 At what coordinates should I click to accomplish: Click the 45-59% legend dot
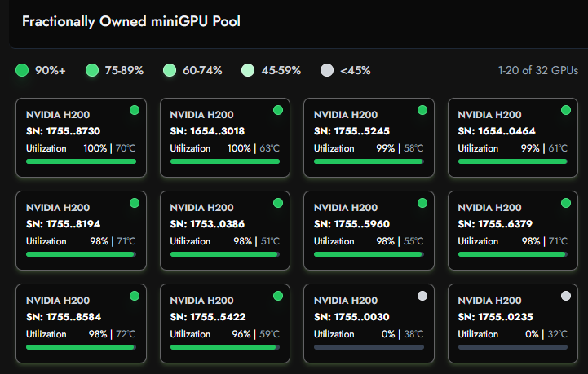coord(248,70)
